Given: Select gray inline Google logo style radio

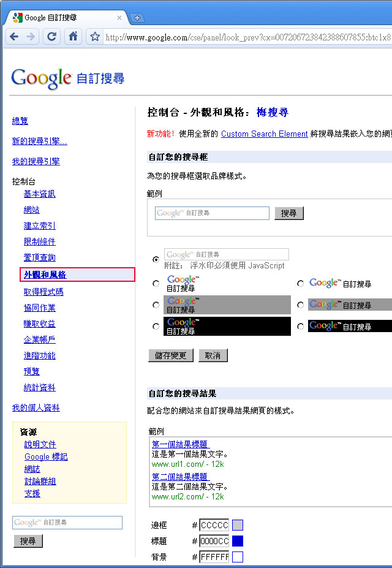Looking at the screenshot, I should 300,305.
